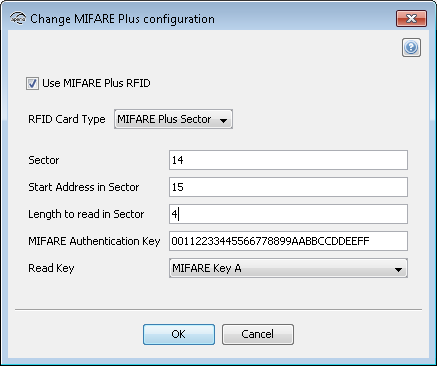Click the Sector label text

coord(44,160)
